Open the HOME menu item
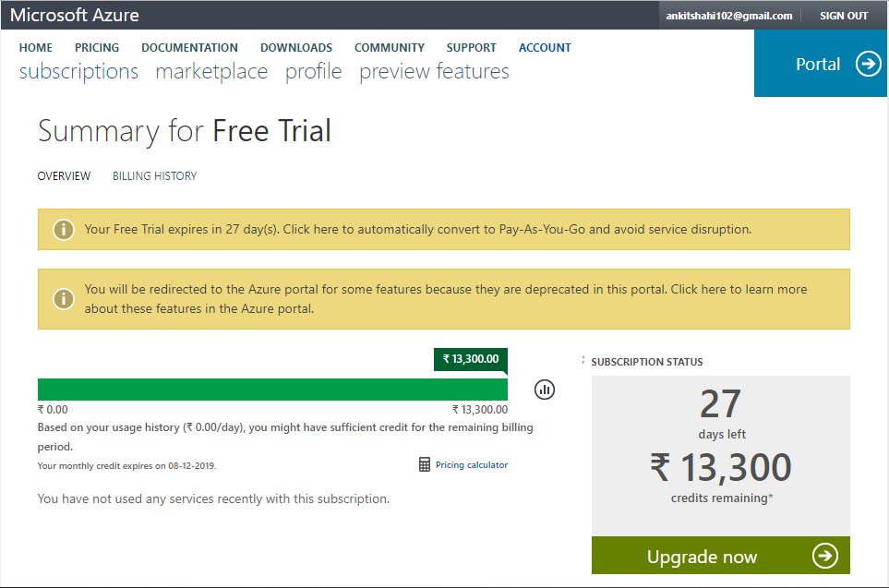The image size is (889, 588). pos(36,48)
